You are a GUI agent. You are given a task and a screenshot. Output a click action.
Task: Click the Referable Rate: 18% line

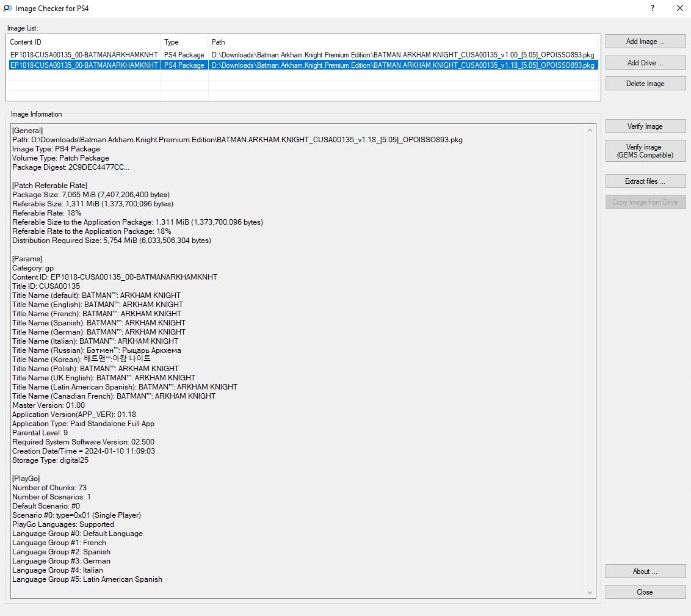click(x=47, y=213)
